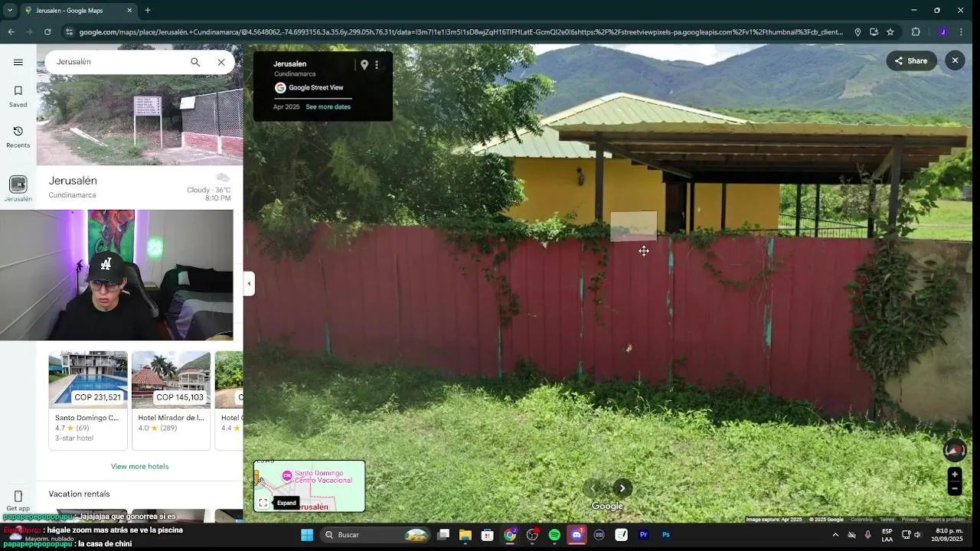Open the Google Maps hamburger menu

pyautogui.click(x=18, y=62)
